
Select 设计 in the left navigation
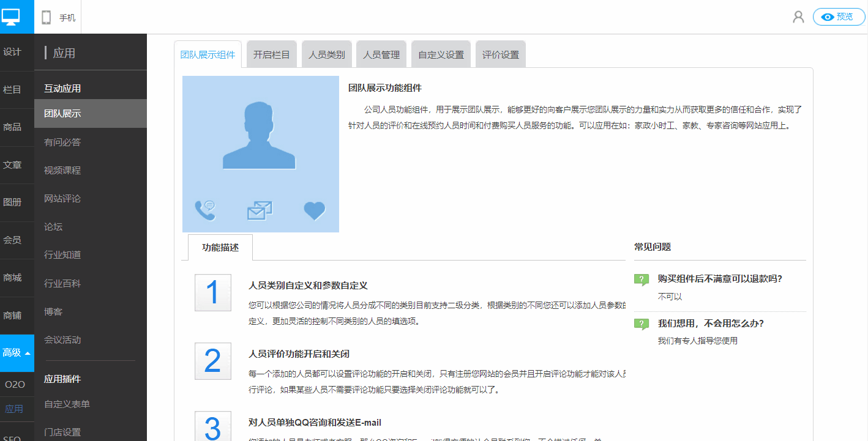coord(12,52)
